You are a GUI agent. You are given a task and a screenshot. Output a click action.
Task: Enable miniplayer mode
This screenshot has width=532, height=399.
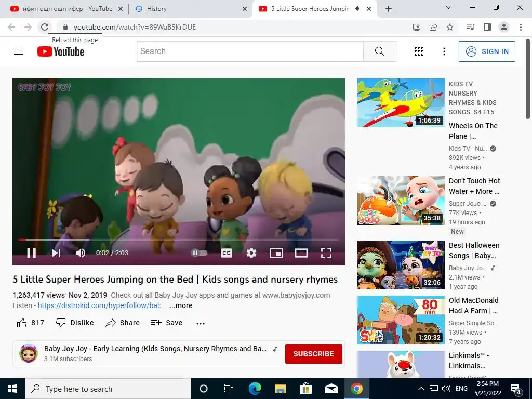click(x=276, y=253)
